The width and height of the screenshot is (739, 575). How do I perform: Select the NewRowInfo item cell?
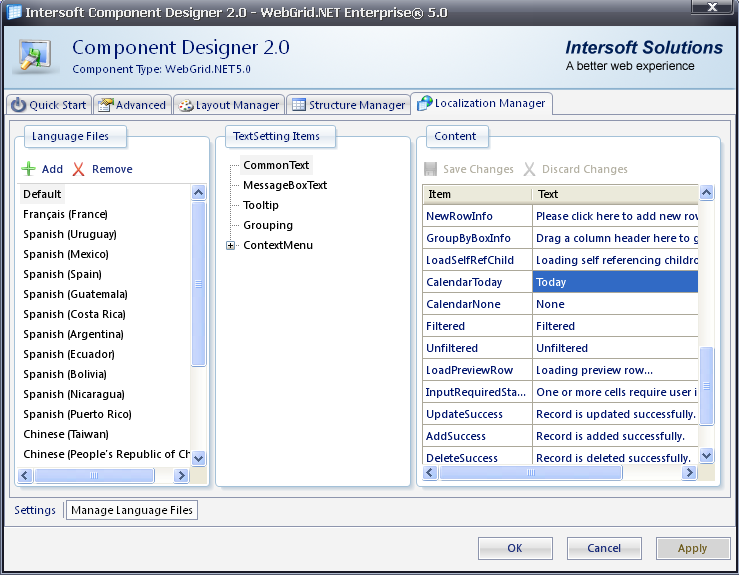coord(477,216)
